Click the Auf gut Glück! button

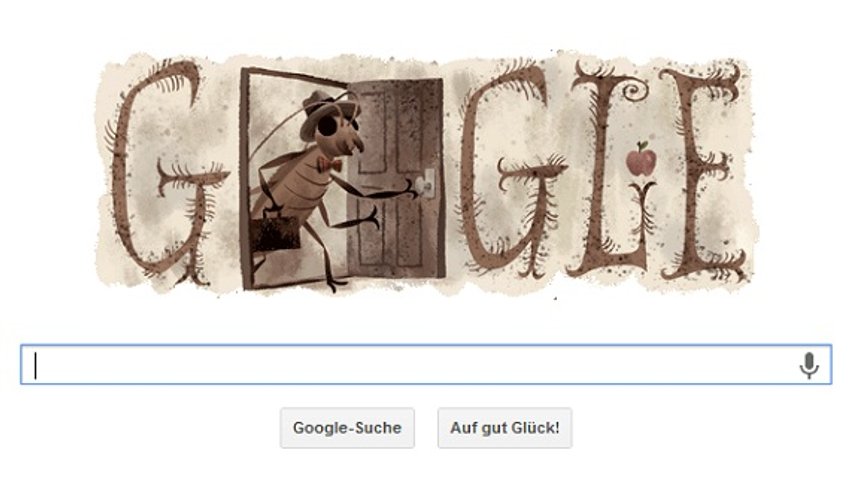[x=505, y=428]
